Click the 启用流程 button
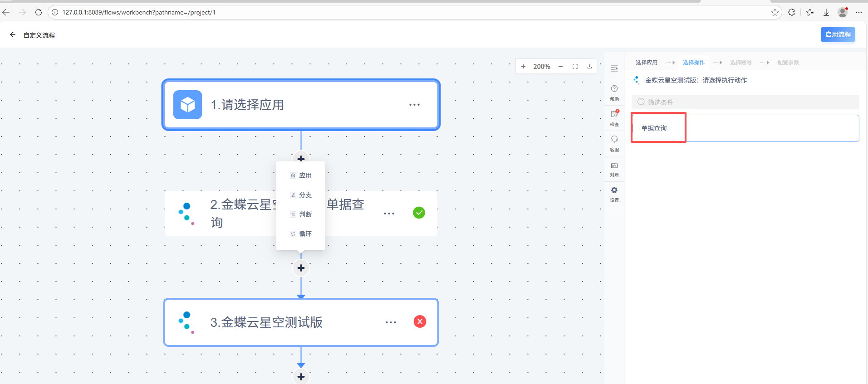868x384 pixels. pos(838,34)
